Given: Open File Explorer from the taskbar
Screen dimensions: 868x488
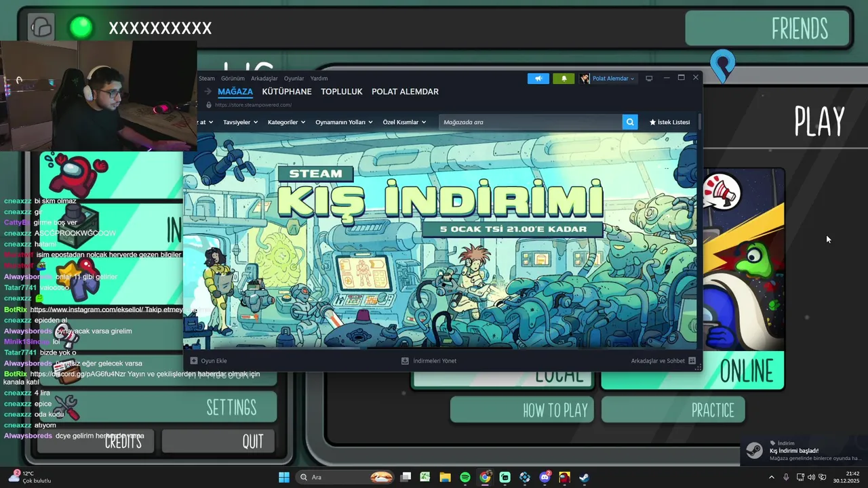Looking at the screenshot, I should 445,477.
